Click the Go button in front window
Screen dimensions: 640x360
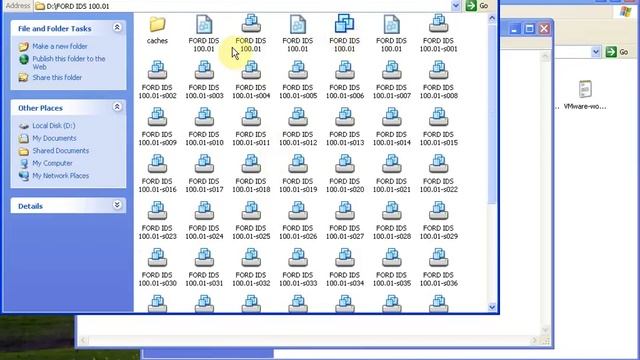478,6
